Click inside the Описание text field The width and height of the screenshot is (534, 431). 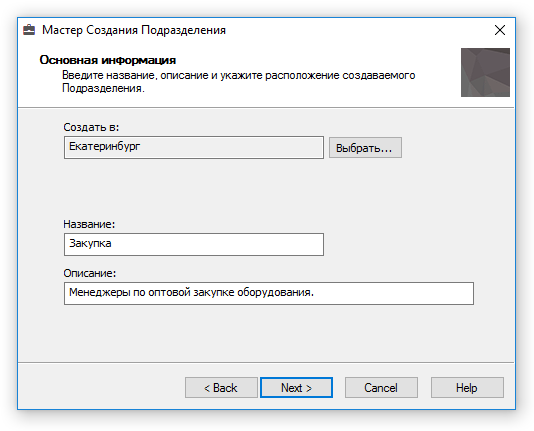[x=269, y=293]
